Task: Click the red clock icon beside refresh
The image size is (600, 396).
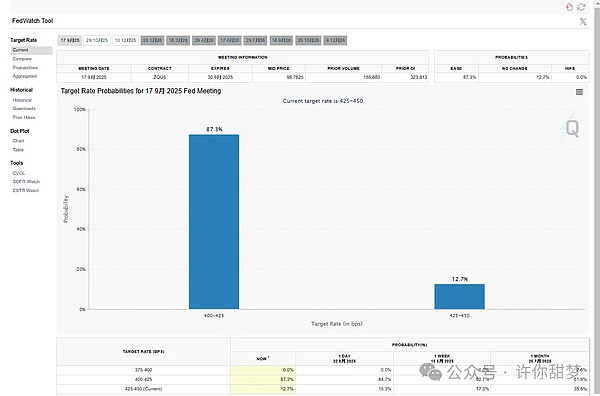Action: point(569,7)
